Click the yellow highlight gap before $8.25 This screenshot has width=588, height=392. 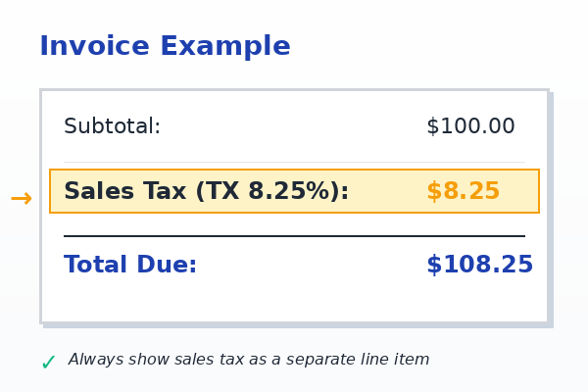point(387,192)
